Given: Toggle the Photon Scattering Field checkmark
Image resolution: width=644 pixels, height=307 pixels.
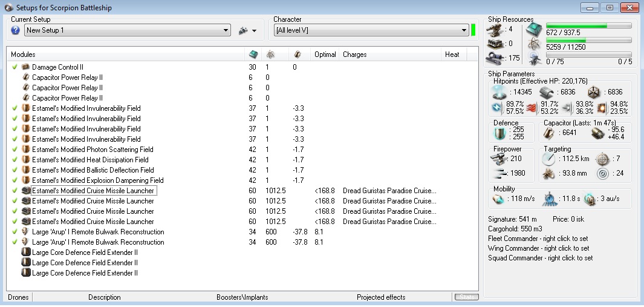Looking at the screenshot, I should click(x=15, y=149).
